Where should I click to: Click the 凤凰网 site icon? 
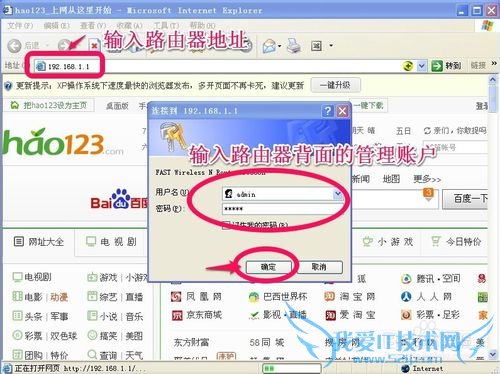176,297
